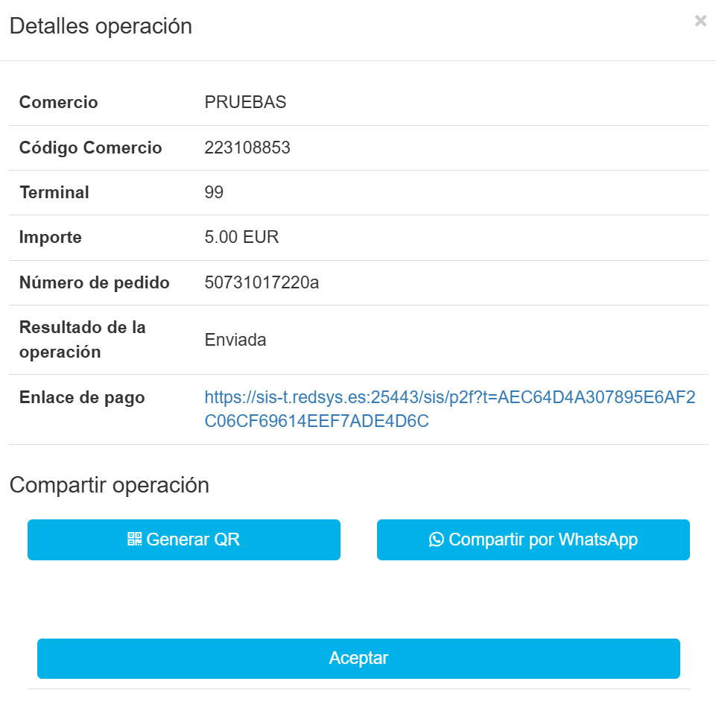Click the Resultado de la operación label

(82, 340)
